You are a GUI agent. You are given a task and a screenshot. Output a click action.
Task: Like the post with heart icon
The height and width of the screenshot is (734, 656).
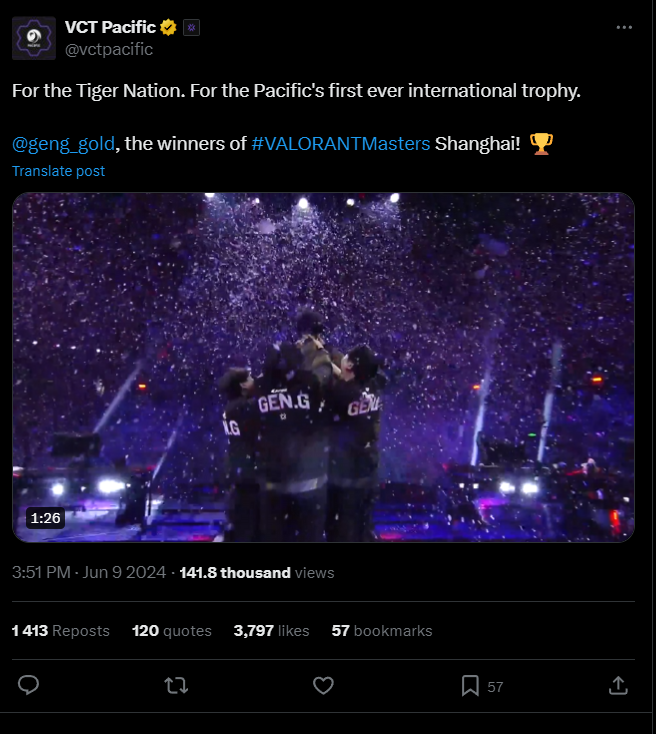[x=323, y=685]
